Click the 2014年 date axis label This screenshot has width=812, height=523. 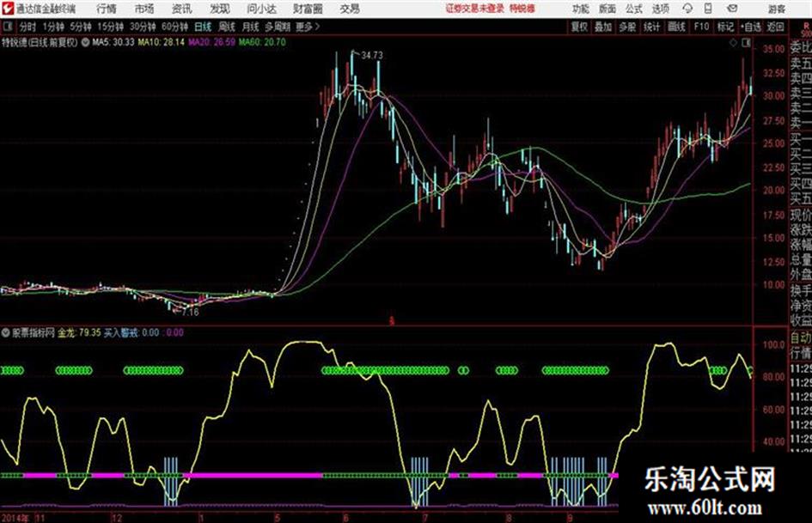point(15,518)
